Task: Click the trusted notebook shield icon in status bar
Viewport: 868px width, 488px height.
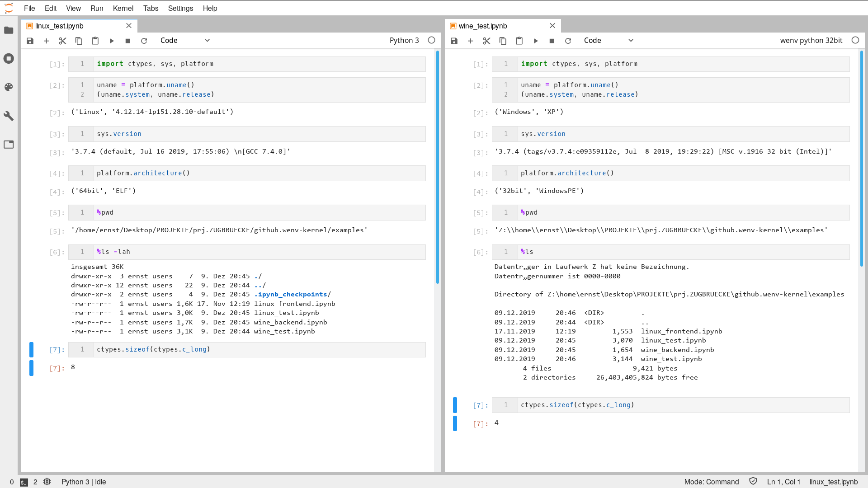Action: click(x=753, y=481)
